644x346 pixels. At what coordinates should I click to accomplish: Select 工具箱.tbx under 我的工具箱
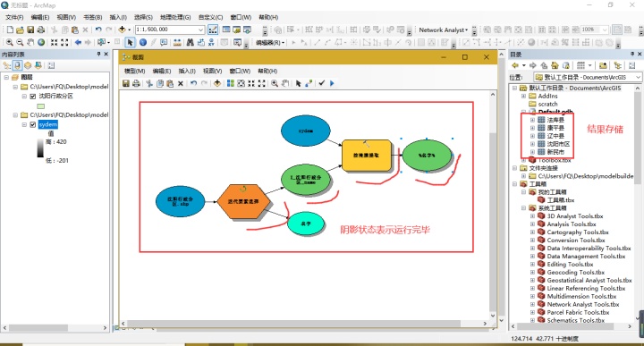pyautogui.click(x=561, y=200)
